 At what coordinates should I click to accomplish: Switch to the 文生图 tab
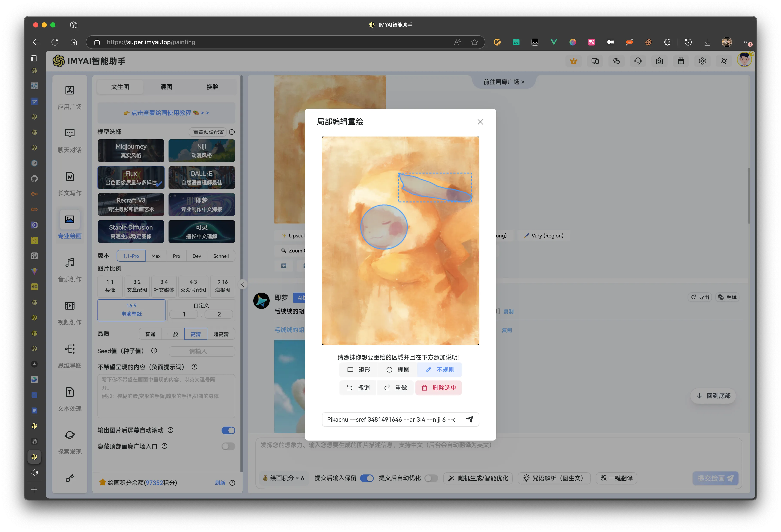pyautogui.click(x=120, y=87)
